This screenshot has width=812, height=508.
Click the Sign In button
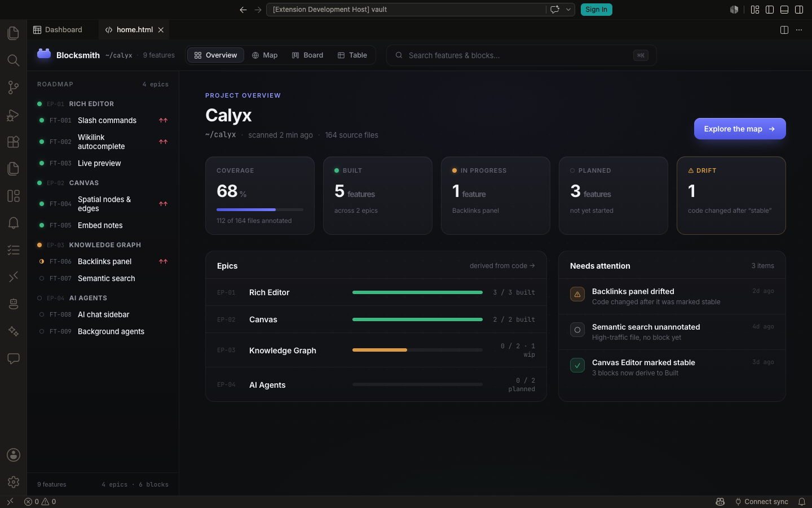click(596, 10)
